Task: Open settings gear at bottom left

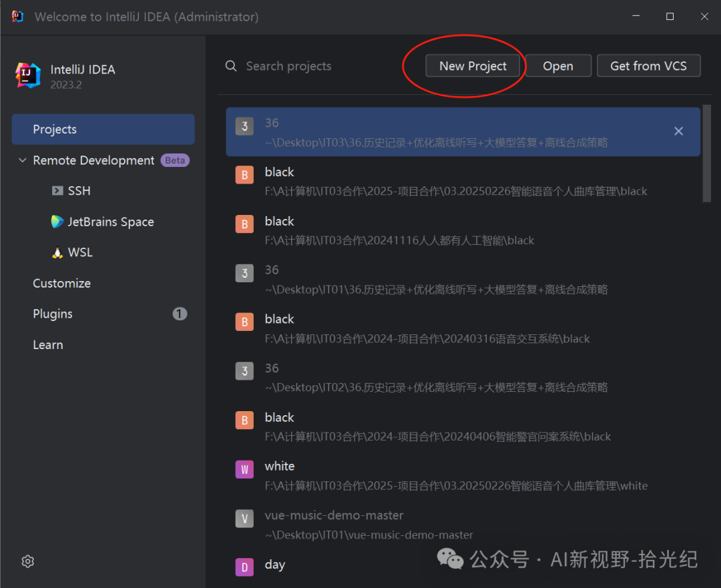Action: click(28, 561)
